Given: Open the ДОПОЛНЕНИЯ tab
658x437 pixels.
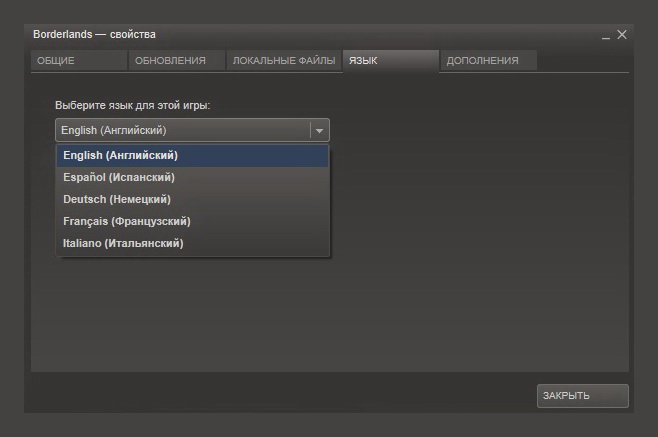Looking at the screenshot, I should pyautogui.click(x=487, y=61).
